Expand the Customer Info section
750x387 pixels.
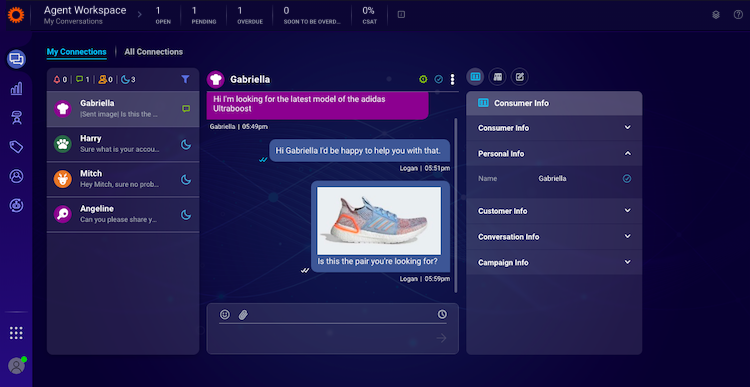(x=554, y=211)
